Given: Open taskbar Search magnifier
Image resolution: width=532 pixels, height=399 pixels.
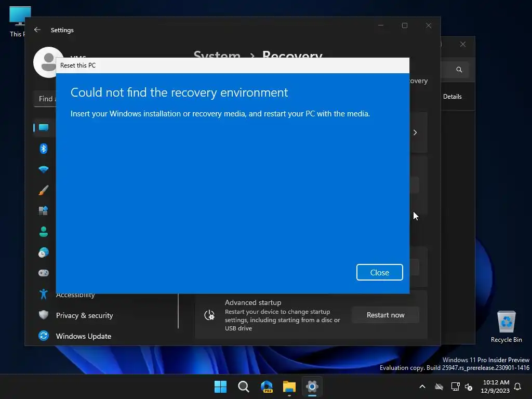Looking at the screenshot, I should 244,387.
